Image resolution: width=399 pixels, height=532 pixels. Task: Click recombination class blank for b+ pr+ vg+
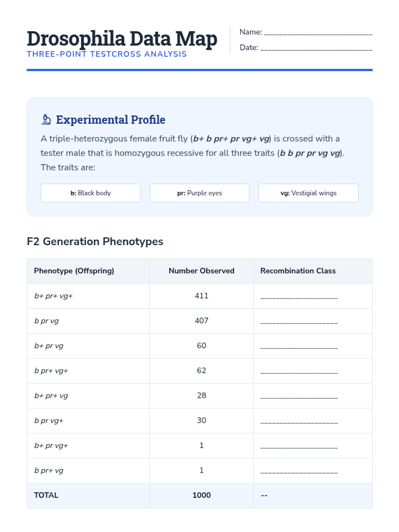point(299,297)
